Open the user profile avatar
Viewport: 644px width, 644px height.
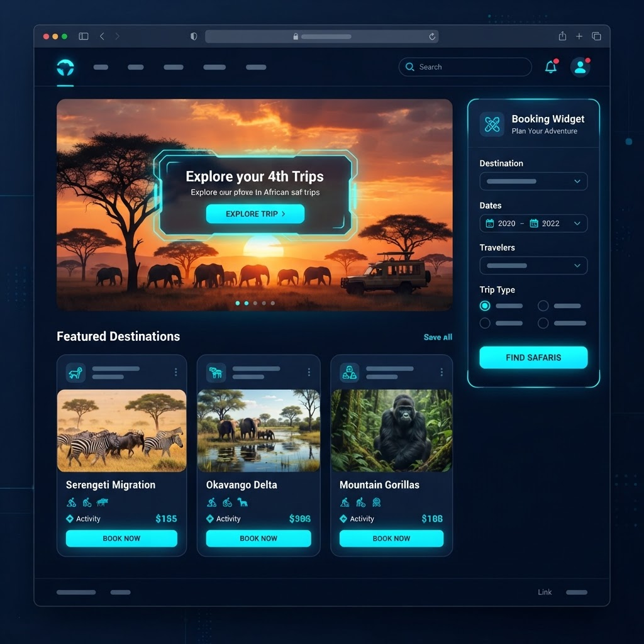580,67
